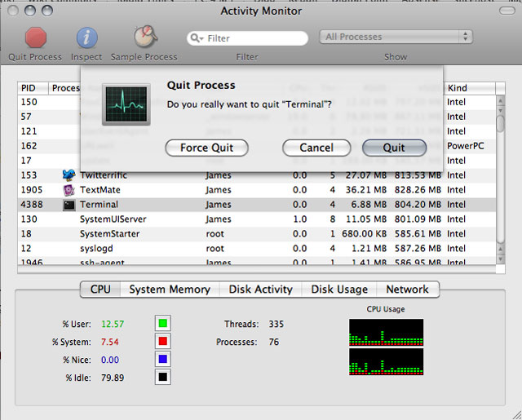Click the red % System color swatch
This screenshot has width=522, height=420.
pyautogui.click(x=163, y=342)
